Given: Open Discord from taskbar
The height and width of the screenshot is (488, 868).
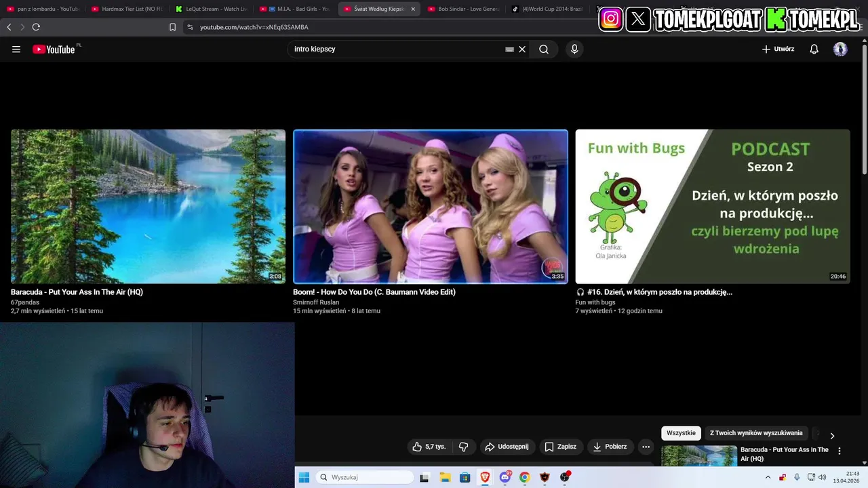Looking at the screenshot, I should (x=505, y=477).
